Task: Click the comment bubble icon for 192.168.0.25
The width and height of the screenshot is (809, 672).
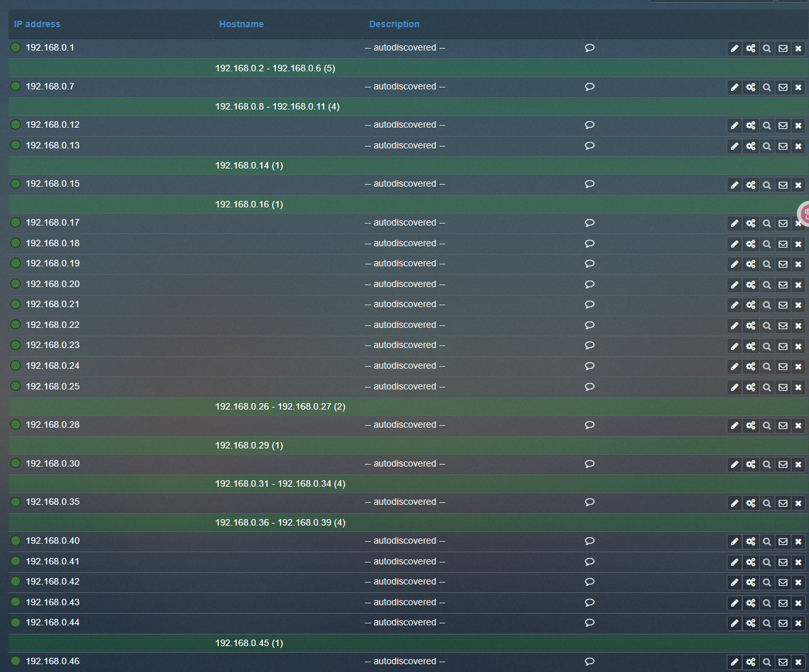Action: pyautogui.click(x=589, y=387)
